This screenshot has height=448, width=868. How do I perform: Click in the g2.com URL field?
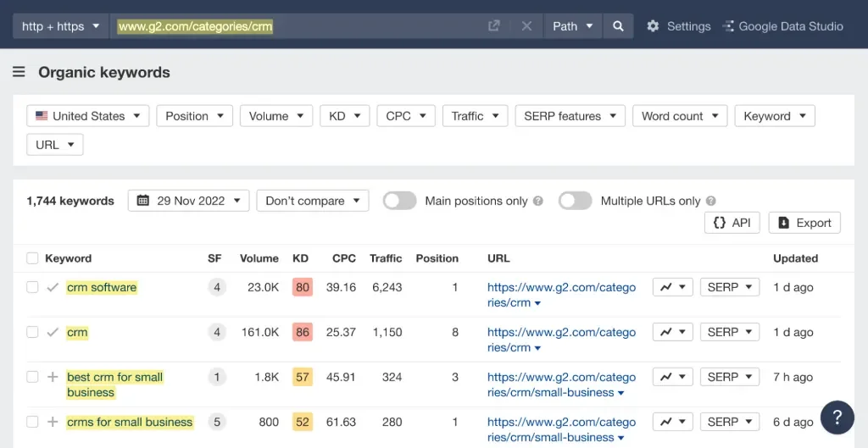(x=297, y=26)
